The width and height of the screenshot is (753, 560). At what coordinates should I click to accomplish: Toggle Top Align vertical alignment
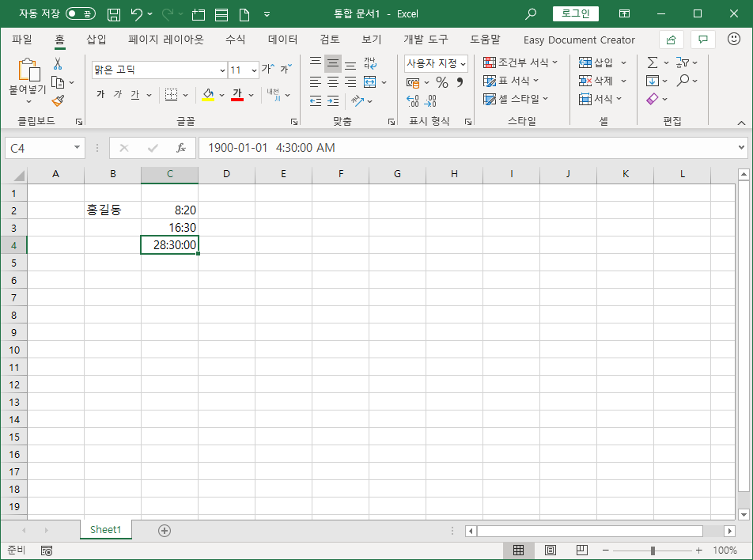pos(316,62)
